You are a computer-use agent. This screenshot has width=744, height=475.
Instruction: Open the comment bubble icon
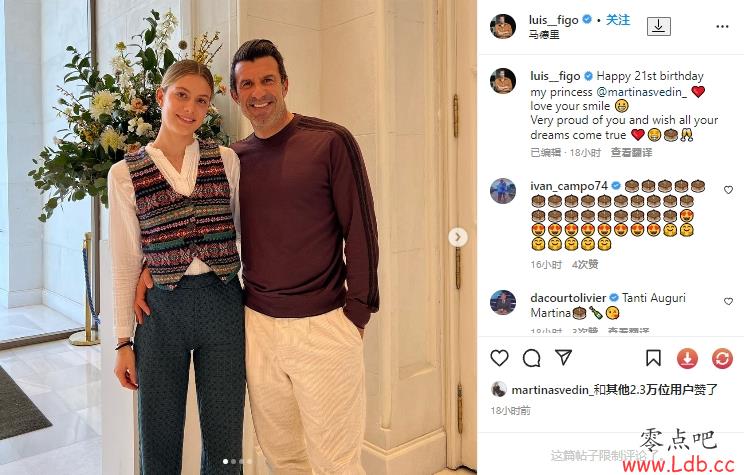pyautogui.click(x=531, y=358)
